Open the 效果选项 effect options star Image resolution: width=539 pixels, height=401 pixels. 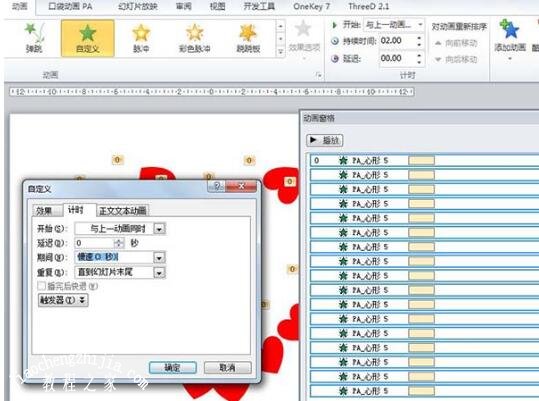[x=304, y=29]
